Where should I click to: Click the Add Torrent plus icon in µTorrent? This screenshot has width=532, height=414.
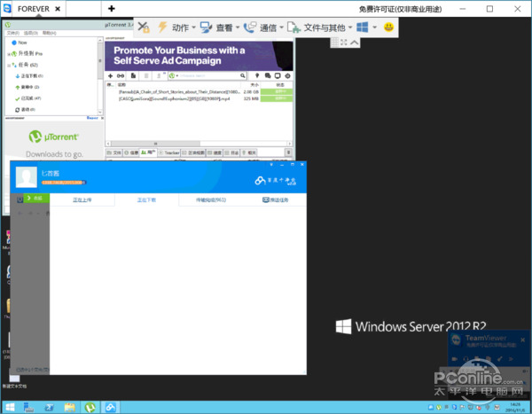point(110,75)
